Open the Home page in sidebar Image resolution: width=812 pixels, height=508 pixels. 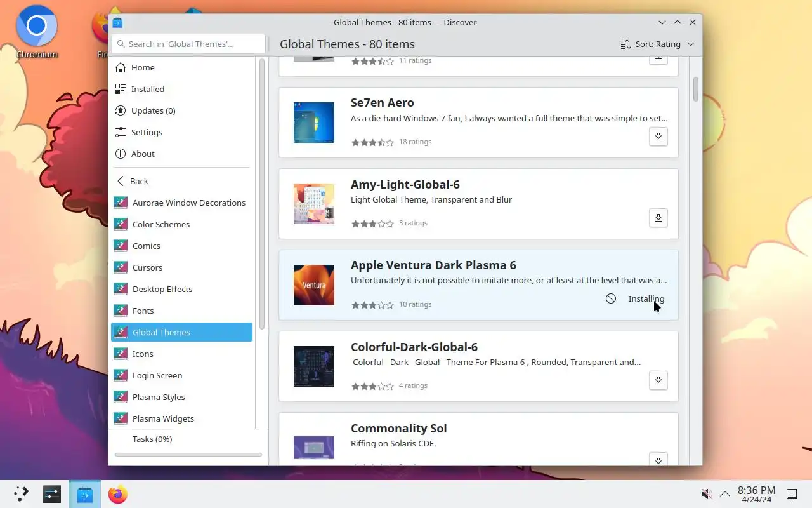pyautogui.click(x=182, y=67)
